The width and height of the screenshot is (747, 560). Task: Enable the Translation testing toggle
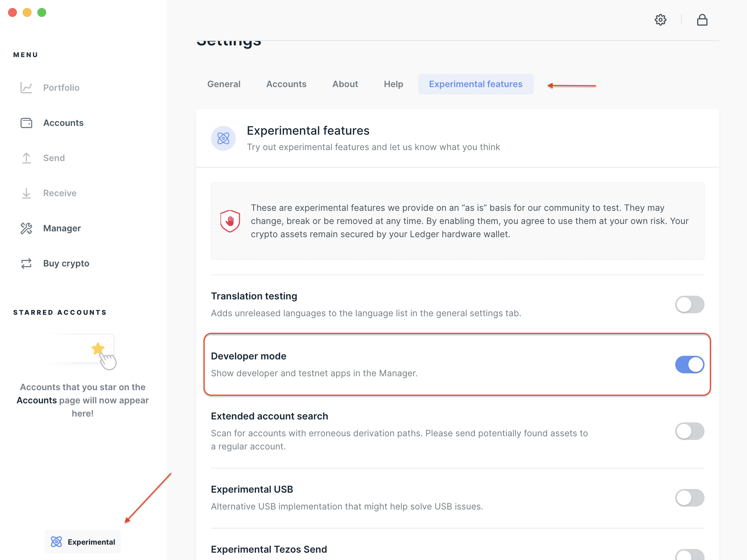point(690,305)
